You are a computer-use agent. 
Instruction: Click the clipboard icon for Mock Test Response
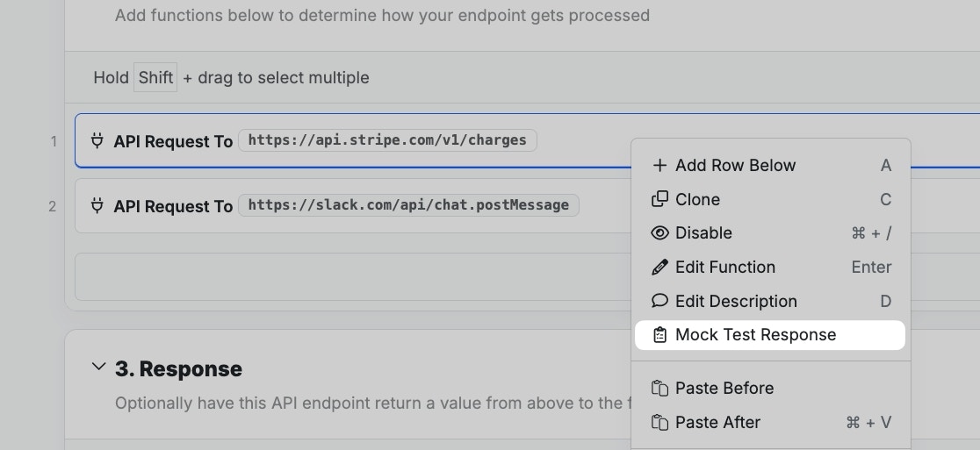click(x=659, y=335)
